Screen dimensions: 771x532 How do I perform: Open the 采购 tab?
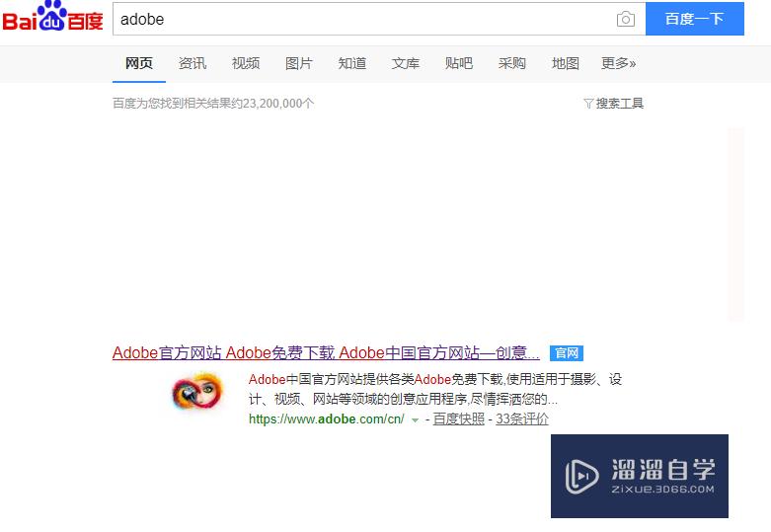(512, 63)
